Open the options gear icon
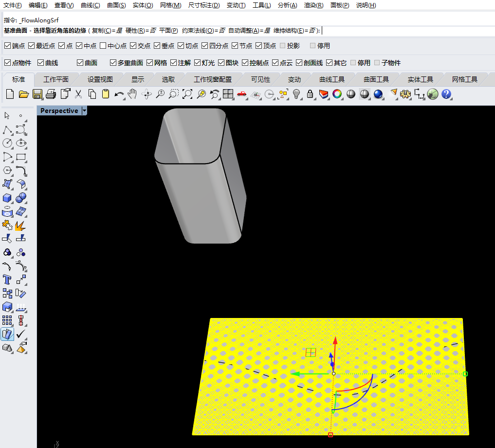Viewport: 495px width, 448px height. pyautogui.click(x=405, y=94)
